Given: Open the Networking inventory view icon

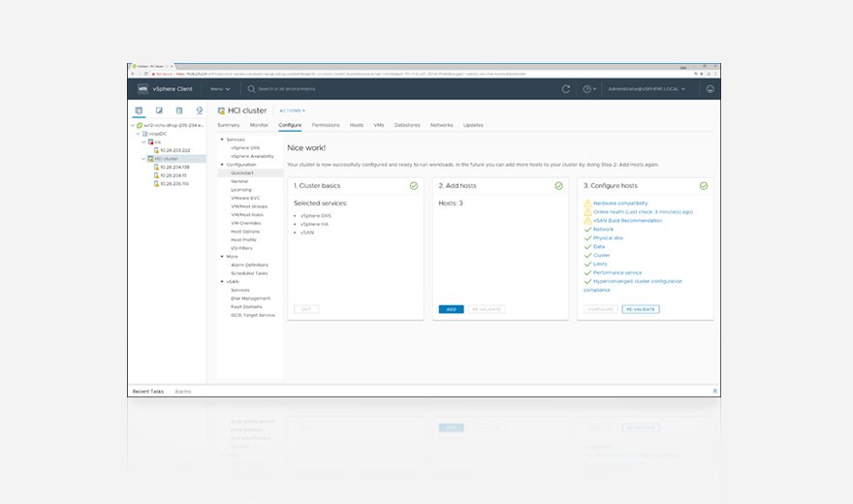Looking at the screenshot, I should click(x=199, y=110).
